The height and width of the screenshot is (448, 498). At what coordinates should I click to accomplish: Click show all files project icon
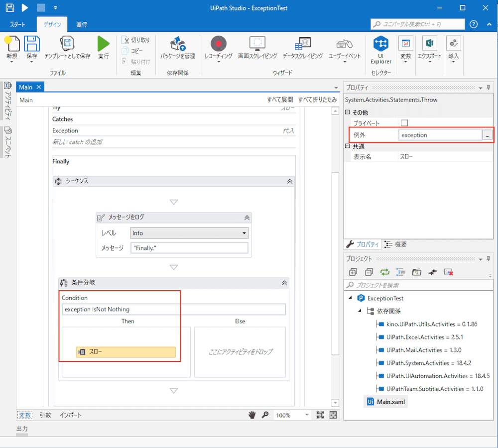[x=400, y=272]
